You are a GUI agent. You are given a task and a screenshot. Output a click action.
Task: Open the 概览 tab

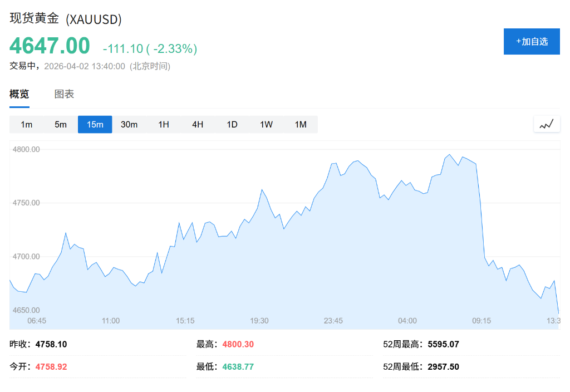pyautogui.click(x=19, y=94)
